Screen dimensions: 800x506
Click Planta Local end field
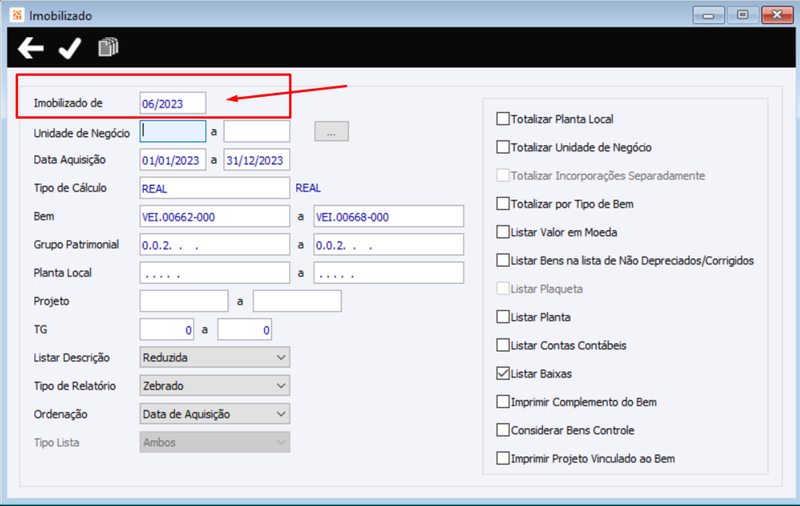click(389, 273)
